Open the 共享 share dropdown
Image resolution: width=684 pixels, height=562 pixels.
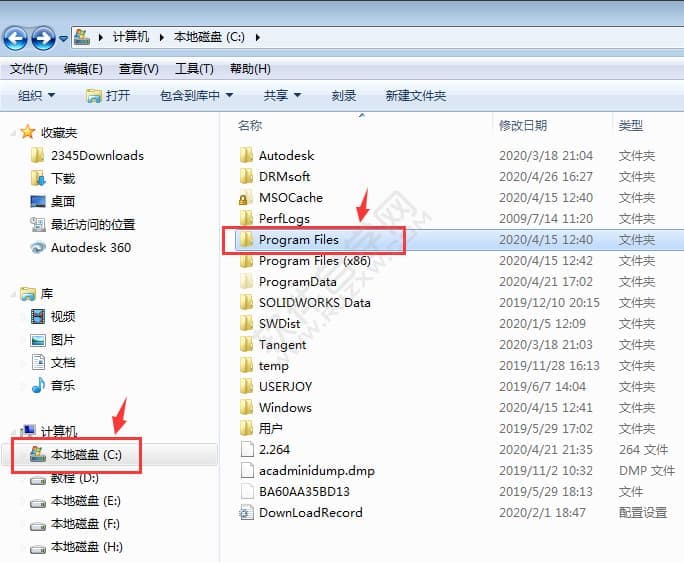click(282, 96)
